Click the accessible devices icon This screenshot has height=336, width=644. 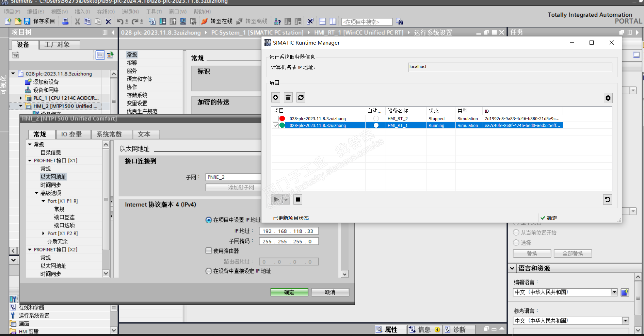click(277, 21)
